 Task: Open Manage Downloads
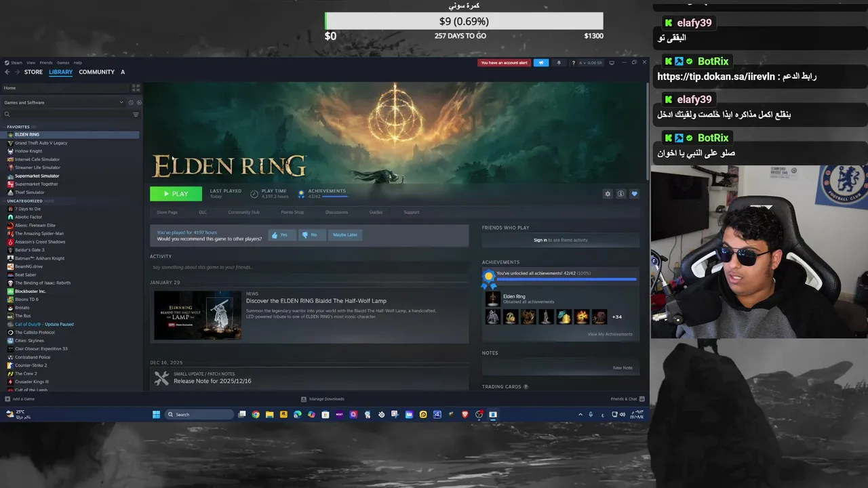pos(322,399)
